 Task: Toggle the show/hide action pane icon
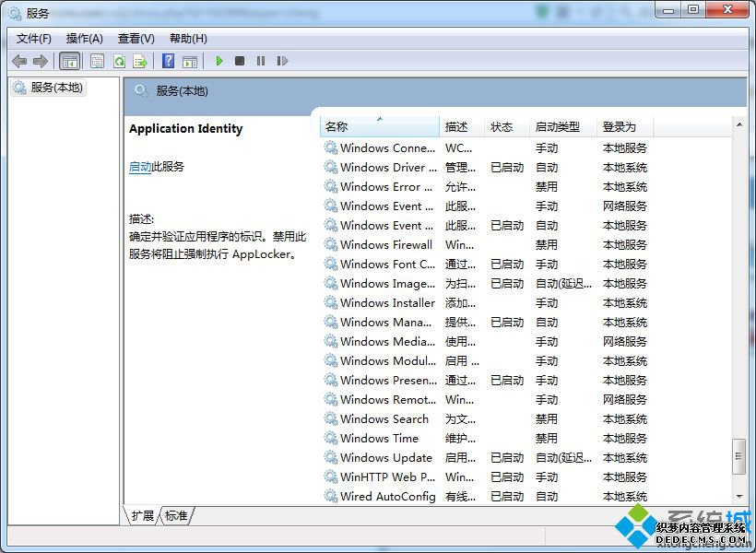pos(190,61)
